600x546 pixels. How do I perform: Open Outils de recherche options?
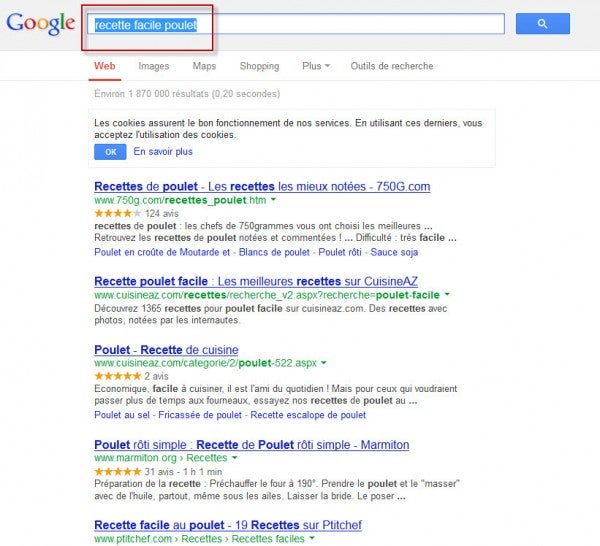pos(391,66)
